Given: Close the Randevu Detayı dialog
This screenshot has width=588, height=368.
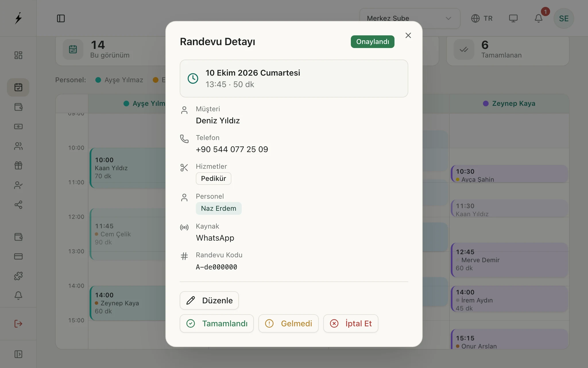Looking at the screenshot, I should tap(408, 35).
